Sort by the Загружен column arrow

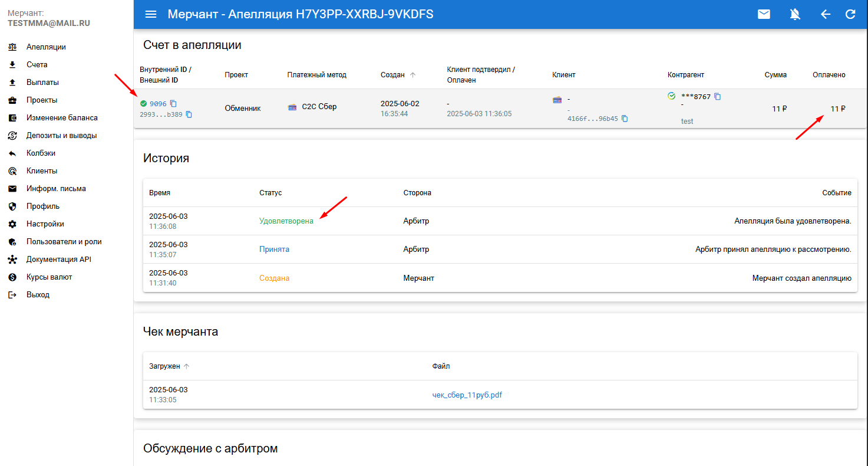pyautogui.click(x=187, y=366)
